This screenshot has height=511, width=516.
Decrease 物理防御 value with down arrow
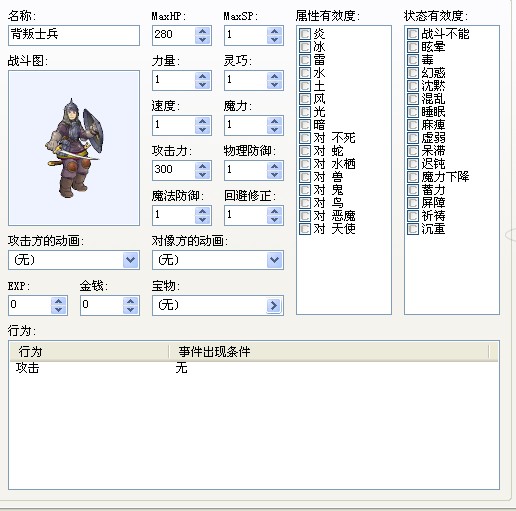(274, 175)
